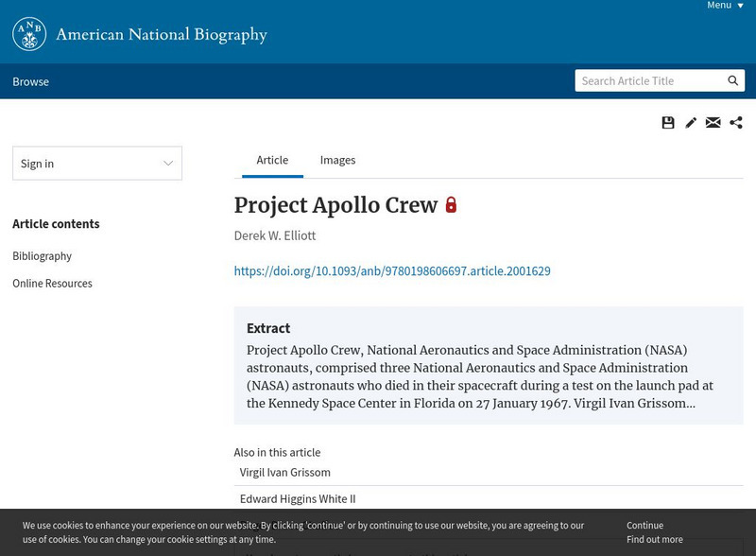Viewport: 756px width, 556px height.
Task: Open the article DOI link
Action: click(x=392, y=271)
